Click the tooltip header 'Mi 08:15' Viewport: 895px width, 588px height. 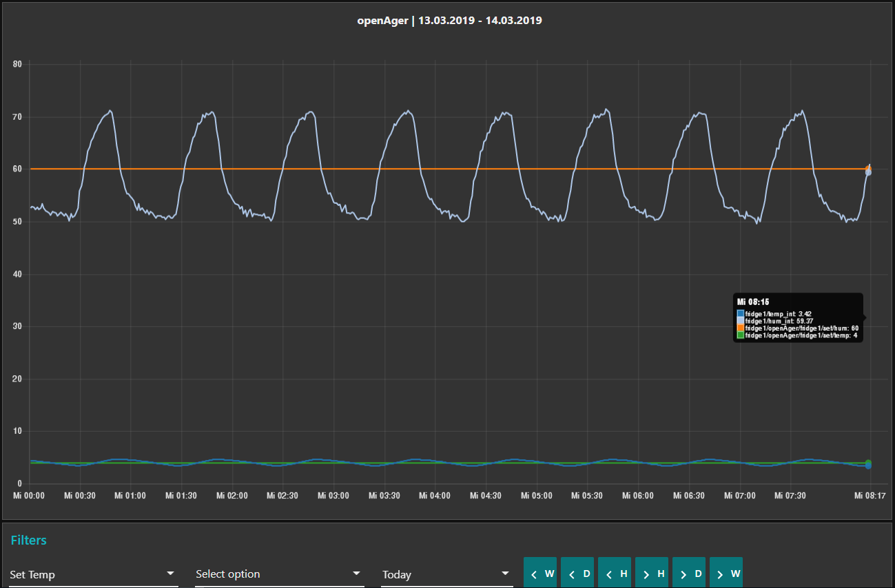coord(753,302)
